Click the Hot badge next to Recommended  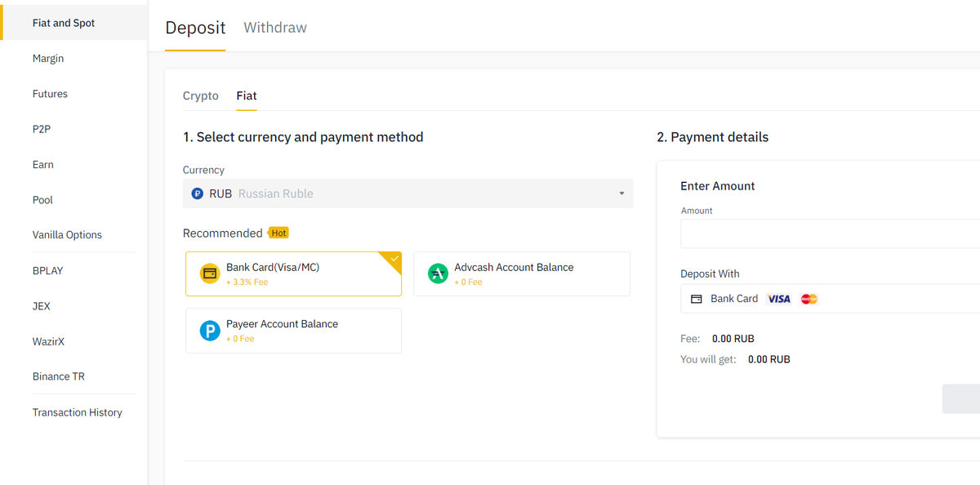coord(278,233)
